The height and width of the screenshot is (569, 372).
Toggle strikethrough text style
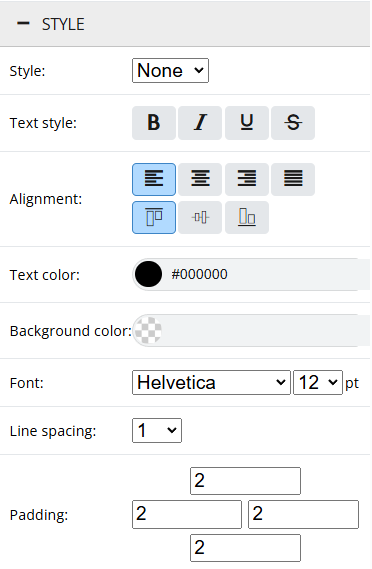293,123
